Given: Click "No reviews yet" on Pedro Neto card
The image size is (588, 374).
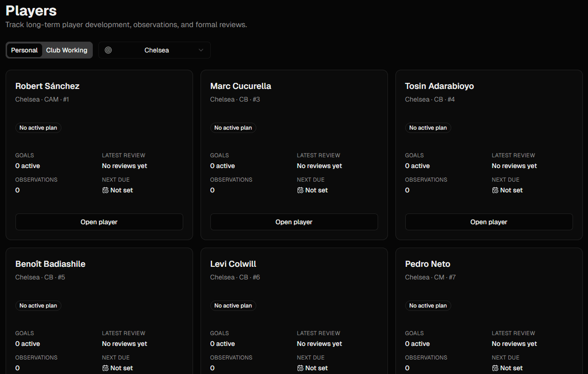Looking at the screenshot, I should coord(514,344).
